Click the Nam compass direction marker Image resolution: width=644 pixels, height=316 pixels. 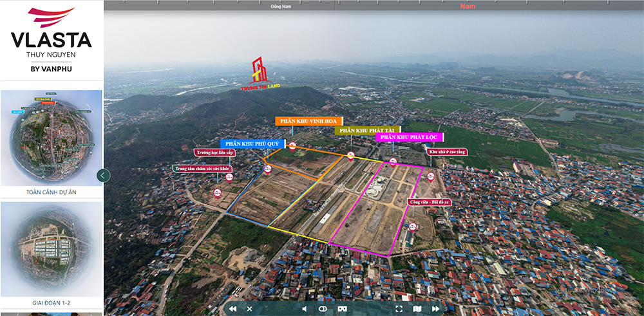click(467, 6)
